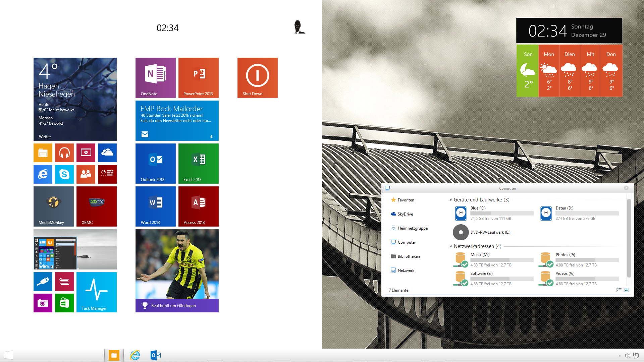This screenshot has width=644, height=362.
Task: Open the blue cable plug small tile
Action: click(43, 281)
